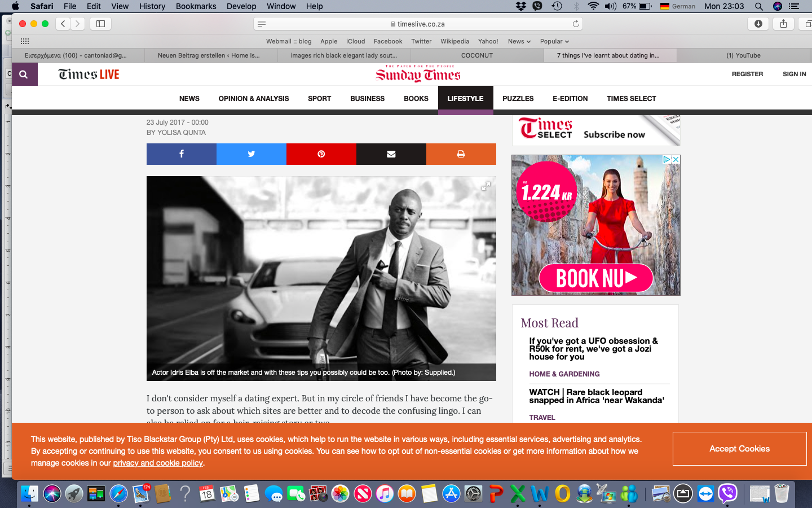Click the BOOK NU ad button

pyautogui.click(x=596, y=278)
